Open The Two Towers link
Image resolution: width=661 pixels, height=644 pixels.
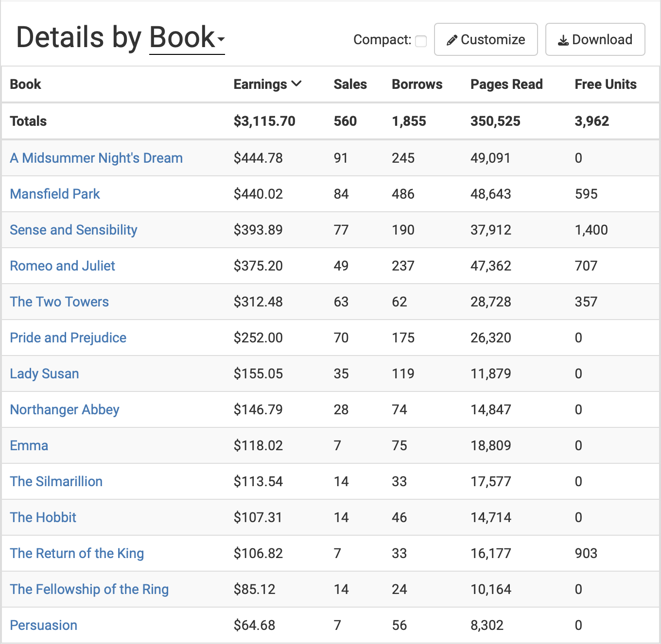pyautogui.click(x=59, y=302)
